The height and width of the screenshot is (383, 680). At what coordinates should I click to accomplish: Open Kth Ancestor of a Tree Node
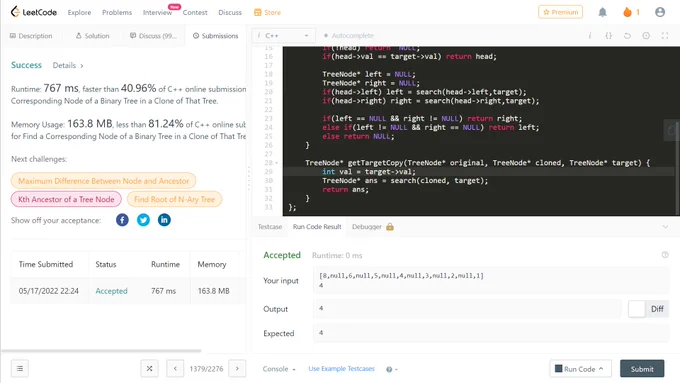pyautogui.click(x=66, y=199)
